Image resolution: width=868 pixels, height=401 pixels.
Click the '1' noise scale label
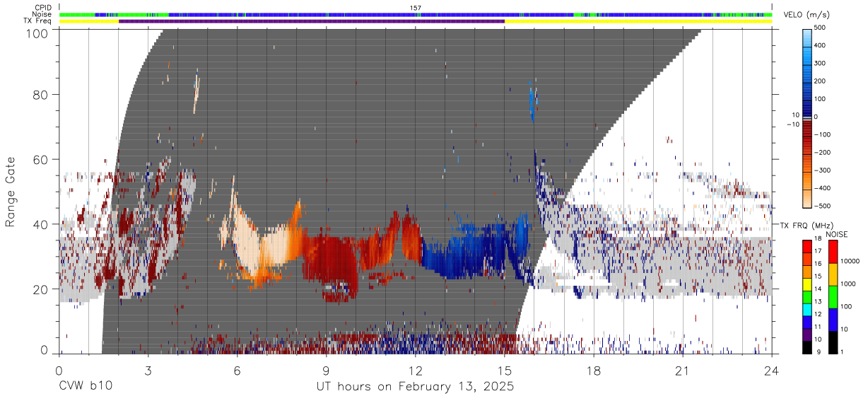coord(843,351)
